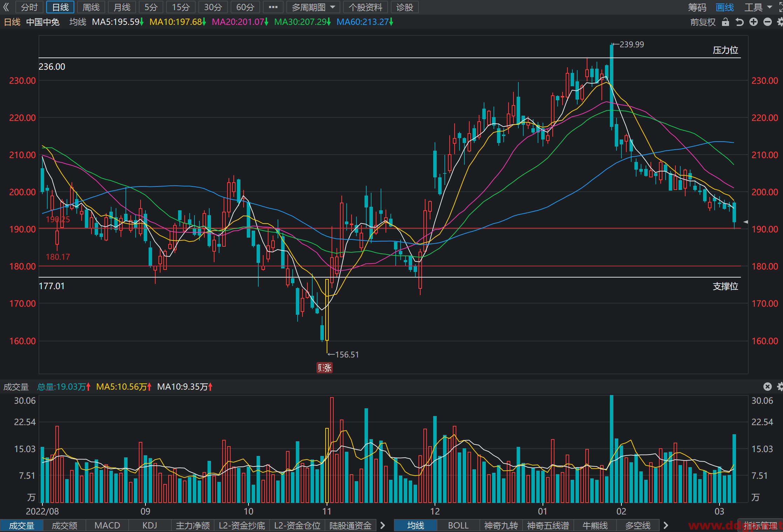The image size is (783, 532).
Task: Select the 周线 weekly period
Action: pos(91,7)
